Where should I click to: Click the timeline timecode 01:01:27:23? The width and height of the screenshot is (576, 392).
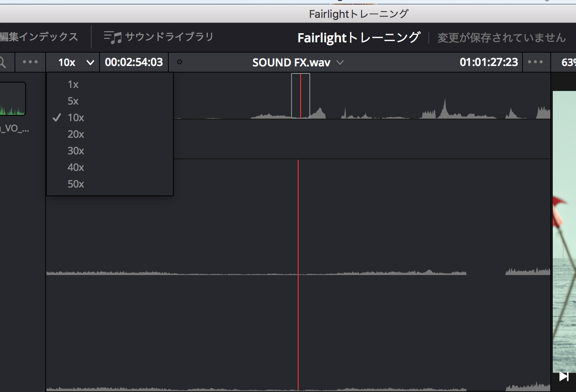click(x=489, y=62)
